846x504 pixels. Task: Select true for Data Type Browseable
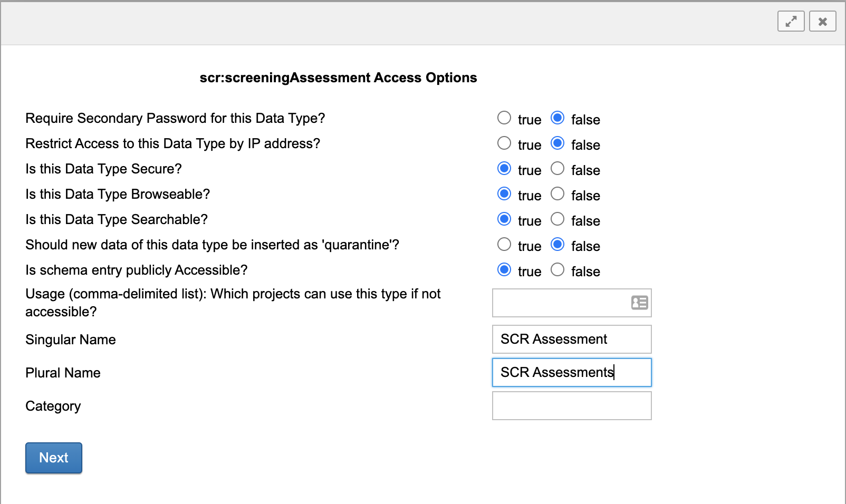point(504,193)
